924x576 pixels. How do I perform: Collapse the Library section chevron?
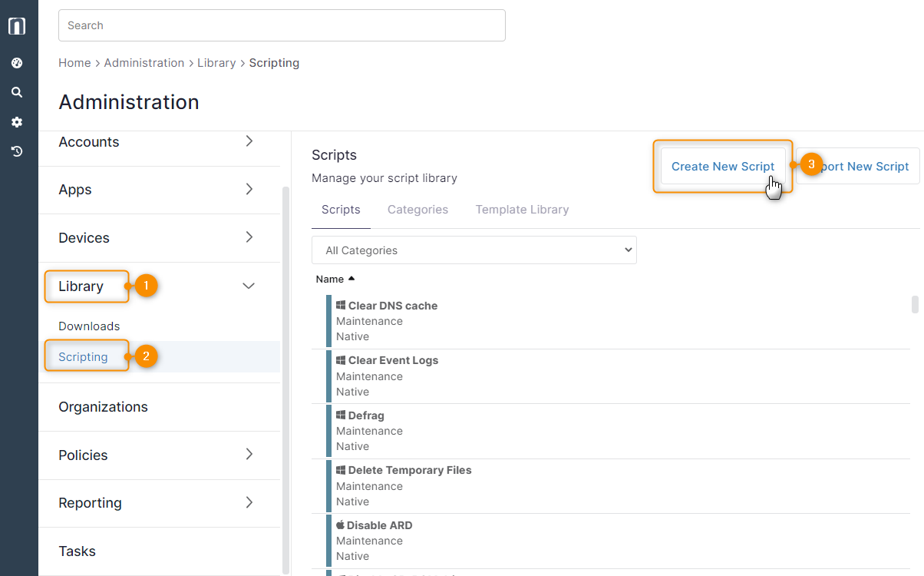pyautogui.click(x=249, y=286)
